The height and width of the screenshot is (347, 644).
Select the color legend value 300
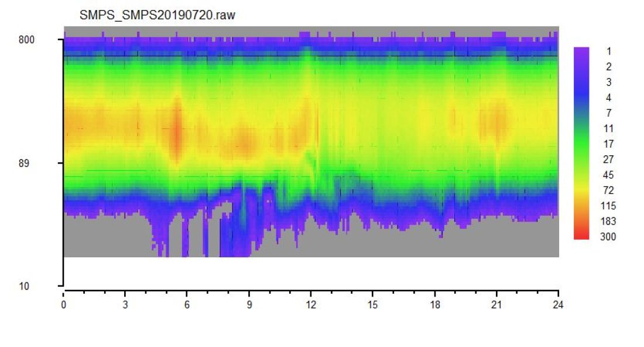(x=608, y=237)
